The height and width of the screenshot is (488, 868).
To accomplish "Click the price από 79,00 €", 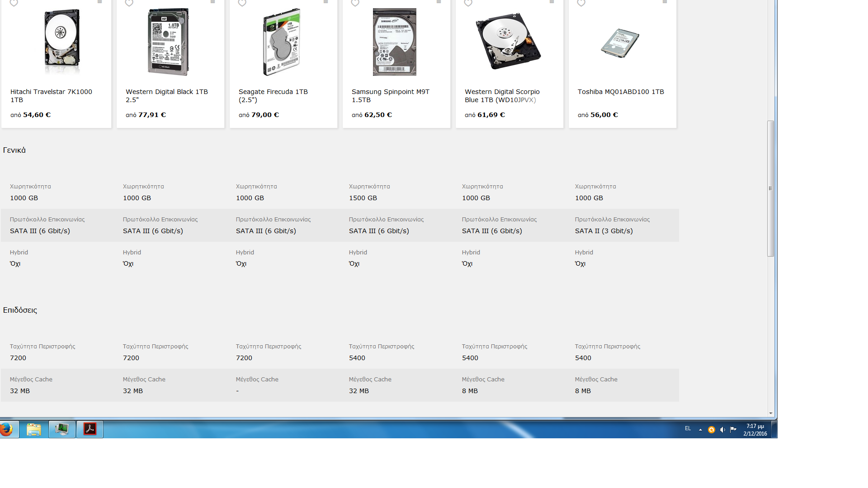I will [259, 115].
